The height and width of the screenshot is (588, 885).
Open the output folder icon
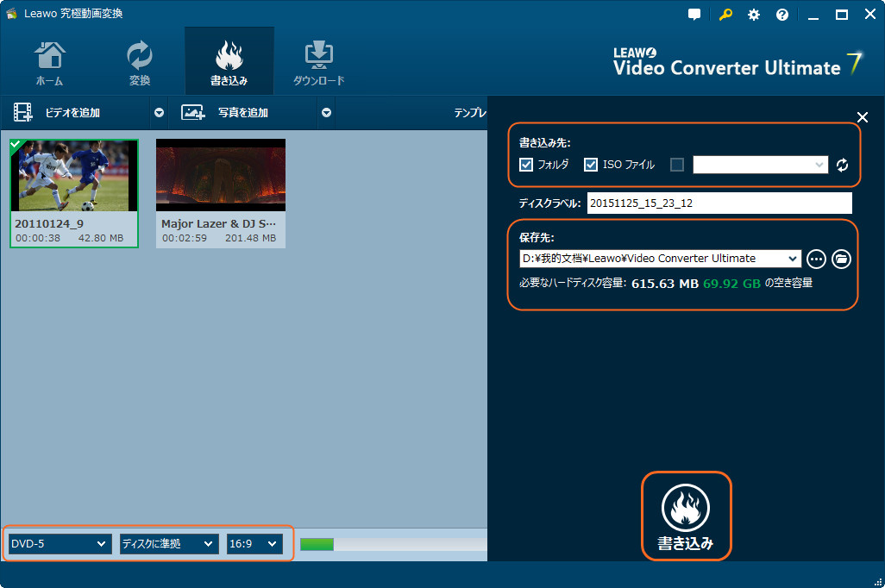point(841,259)
